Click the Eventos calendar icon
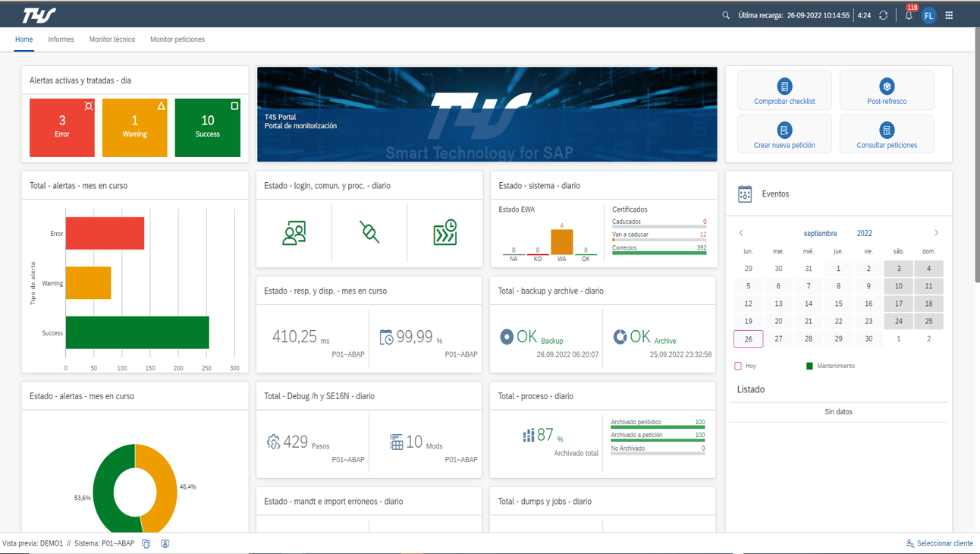The image size is (980, 554). point(745,194)
